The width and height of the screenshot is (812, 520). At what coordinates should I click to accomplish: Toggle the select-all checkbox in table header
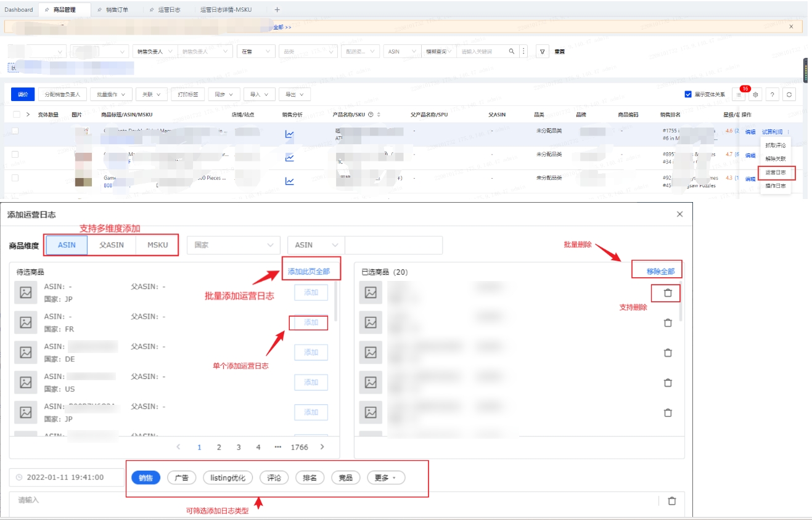(15, 115)
